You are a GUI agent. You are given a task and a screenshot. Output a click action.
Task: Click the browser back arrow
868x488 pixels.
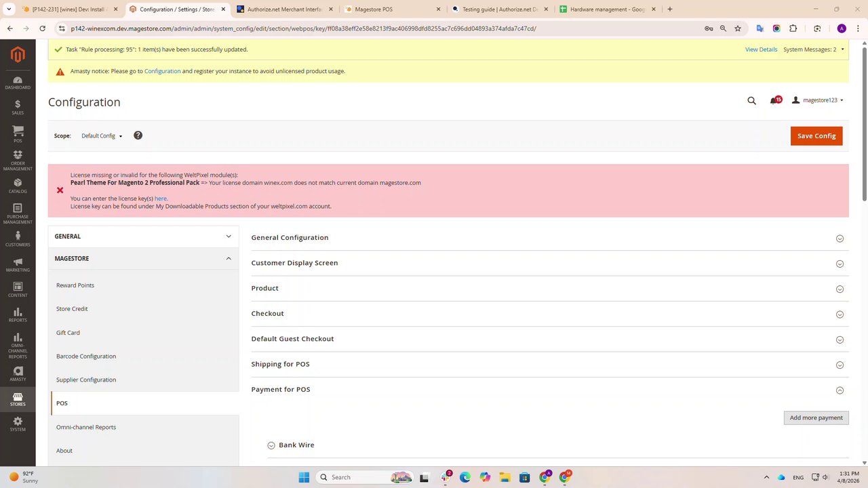(x=10, y=28)
